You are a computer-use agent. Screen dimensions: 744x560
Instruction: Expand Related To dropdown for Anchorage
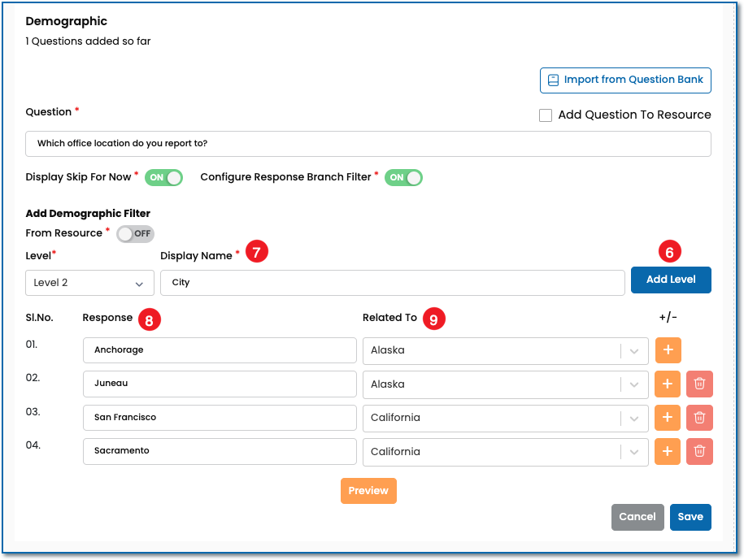coord(634,350)
